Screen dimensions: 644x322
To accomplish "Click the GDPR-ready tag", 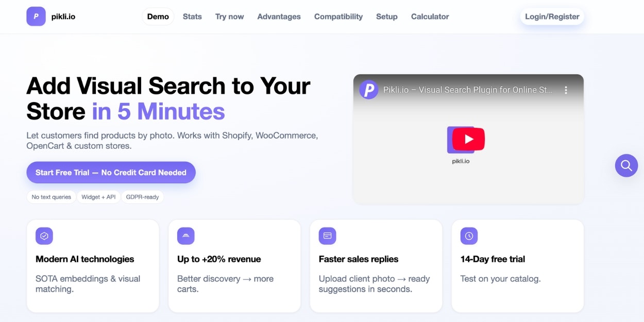I will (142, 197).
